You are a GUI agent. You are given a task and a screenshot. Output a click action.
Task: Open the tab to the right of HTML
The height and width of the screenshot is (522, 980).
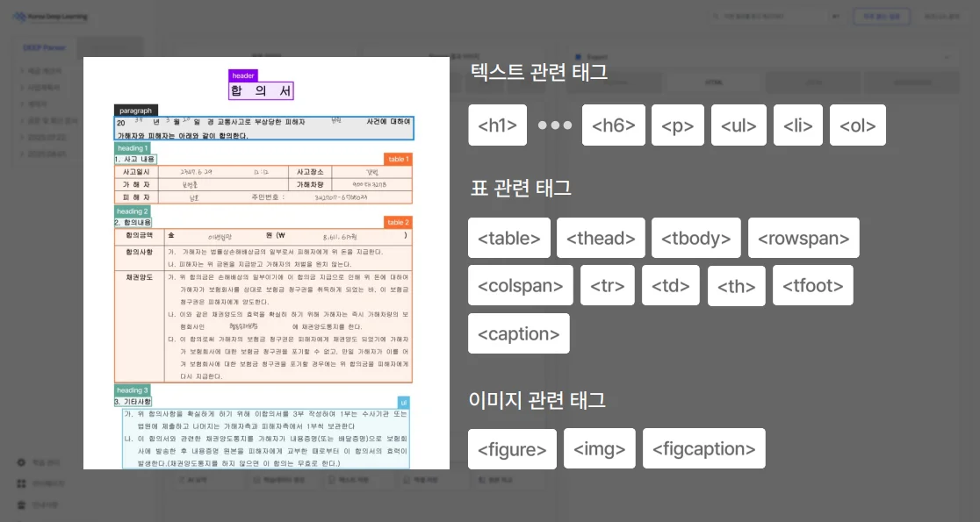click(812, 82)
